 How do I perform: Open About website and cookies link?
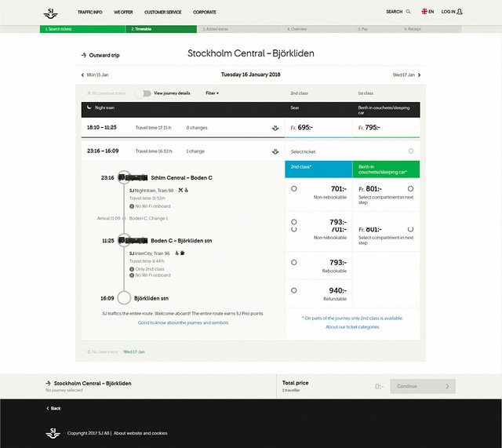coord(140,433)
